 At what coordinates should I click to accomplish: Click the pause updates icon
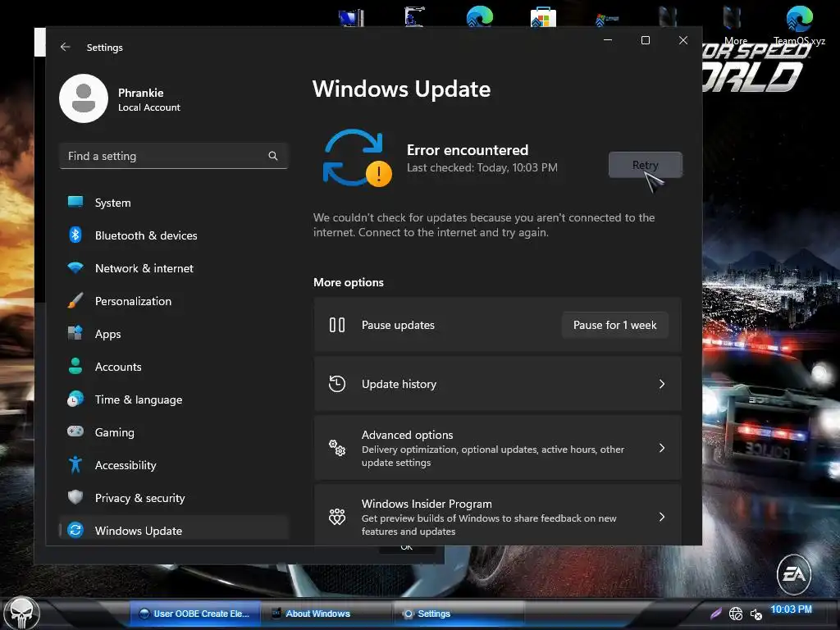point(337,325)
